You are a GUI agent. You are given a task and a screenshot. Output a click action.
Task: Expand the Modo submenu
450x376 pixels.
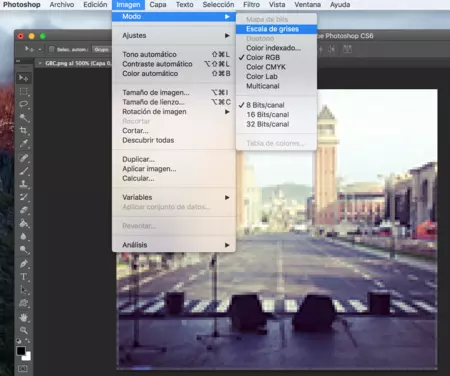[x=174, y=16]
